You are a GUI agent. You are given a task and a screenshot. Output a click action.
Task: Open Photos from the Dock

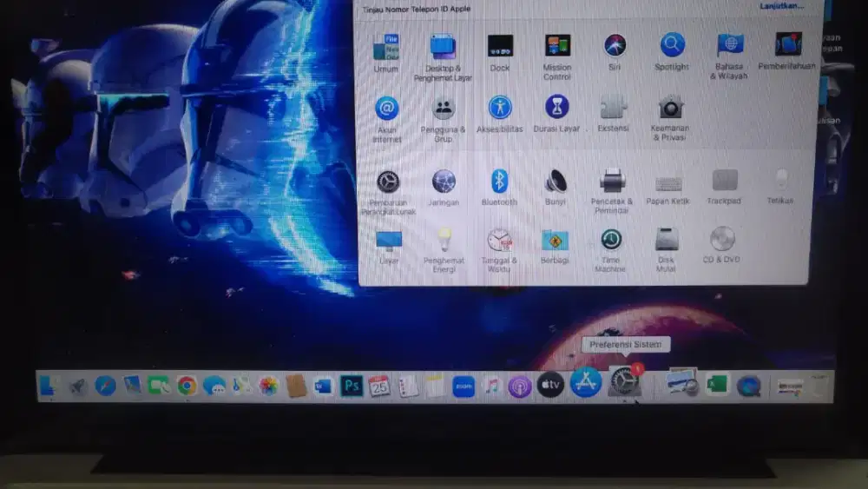tap(268, 386)
